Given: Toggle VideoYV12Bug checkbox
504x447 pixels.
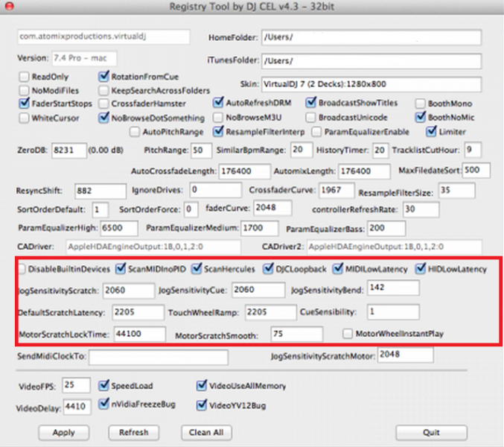Looking at the screenshot, I should click(x=202, y=405).
